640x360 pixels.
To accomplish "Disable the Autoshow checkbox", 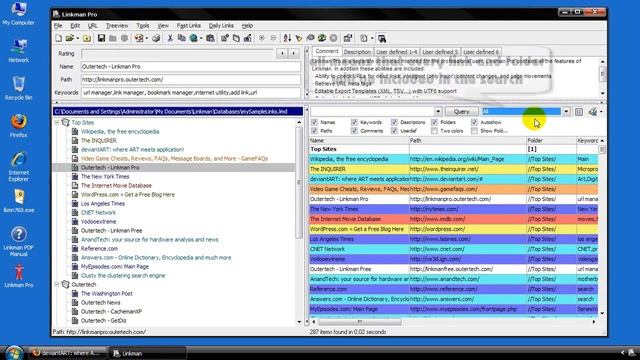I will [x=474, y=122].
